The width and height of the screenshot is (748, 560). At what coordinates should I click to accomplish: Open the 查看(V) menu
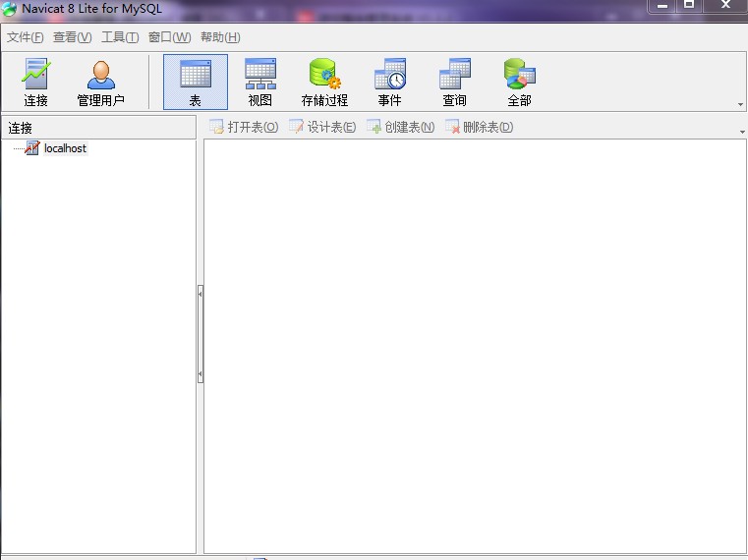[72, 37]
